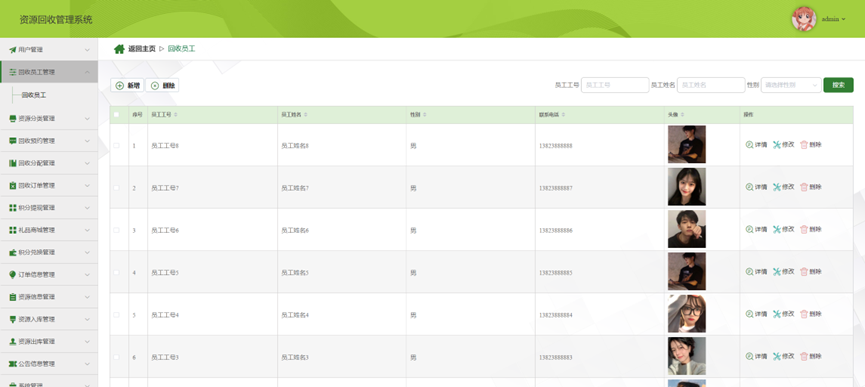
Task: Click the admin avatar picture
Action: coord(804,19)
